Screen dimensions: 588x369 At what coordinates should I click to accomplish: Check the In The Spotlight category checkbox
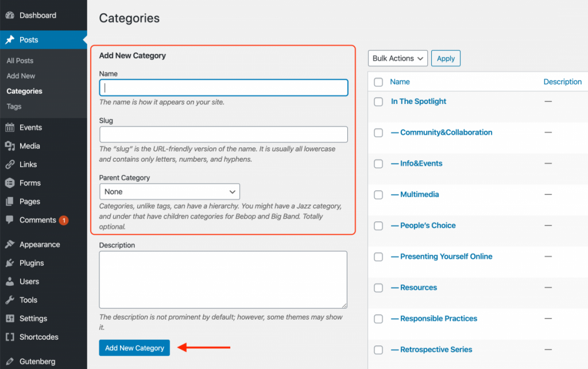click(378, 102)
